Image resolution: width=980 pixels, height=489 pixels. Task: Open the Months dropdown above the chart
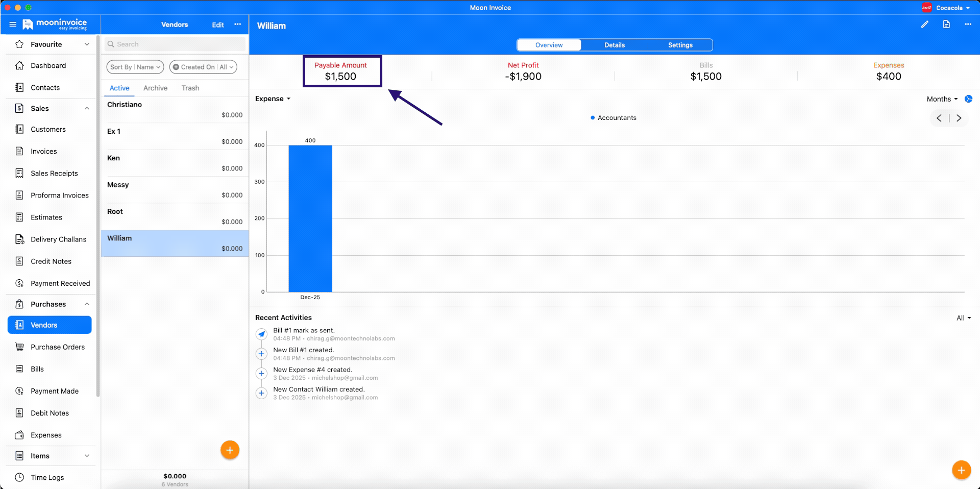click(x=941, y=99)
